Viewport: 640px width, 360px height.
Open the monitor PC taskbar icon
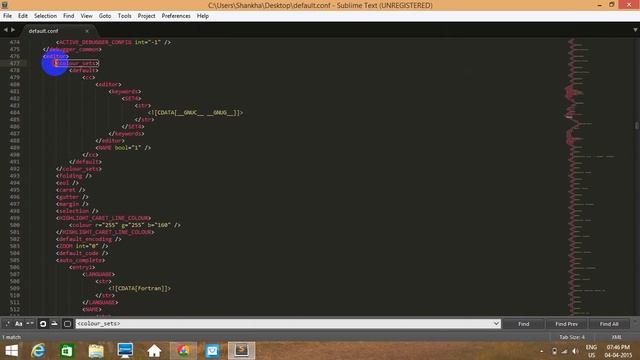125,351
